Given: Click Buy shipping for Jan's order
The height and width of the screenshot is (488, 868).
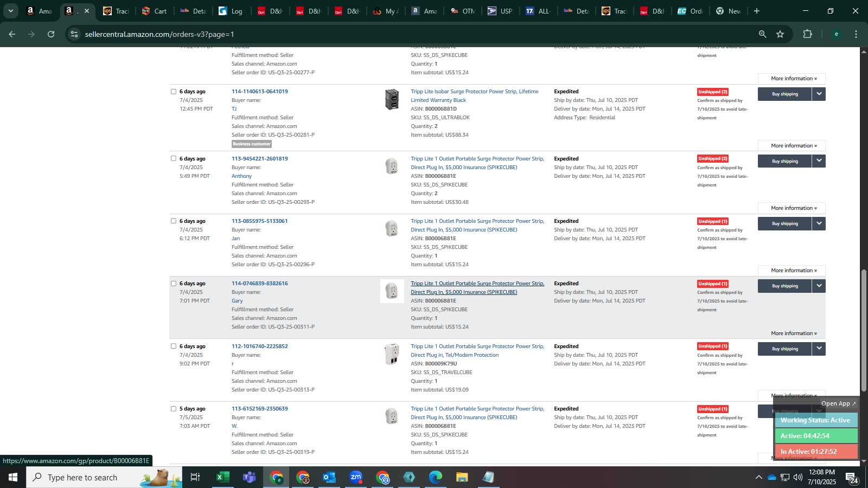Looking at the screenshot, I should click(785, 223).
